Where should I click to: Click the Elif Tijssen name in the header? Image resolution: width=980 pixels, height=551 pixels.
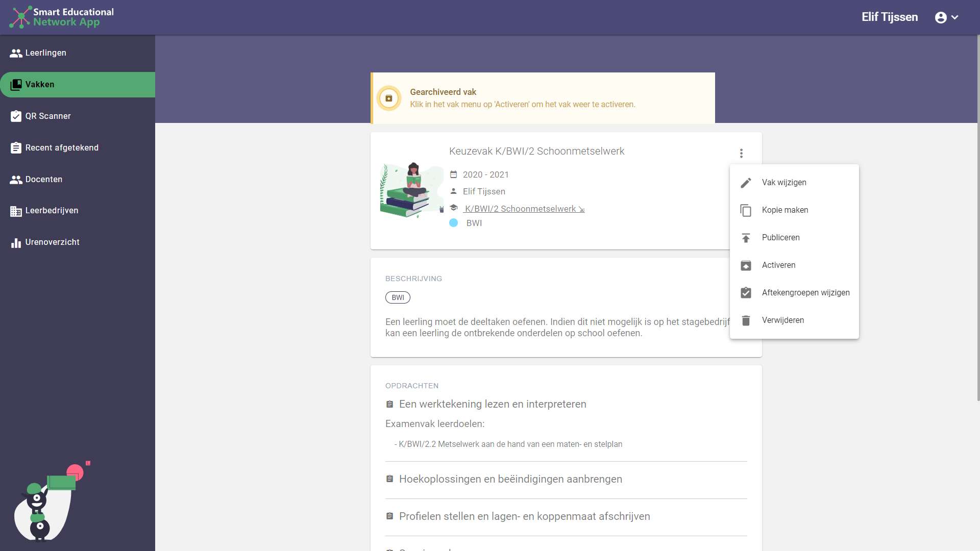click(890, 17)
